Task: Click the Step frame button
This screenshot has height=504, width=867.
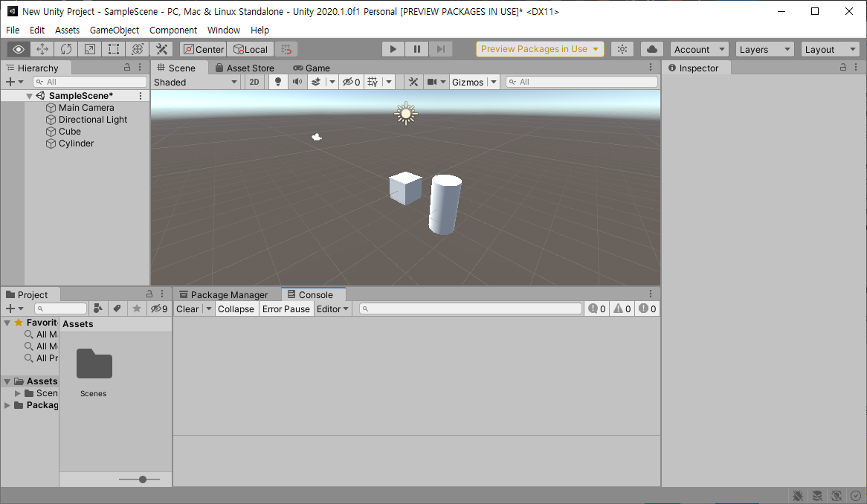Action: click(441, 49)
